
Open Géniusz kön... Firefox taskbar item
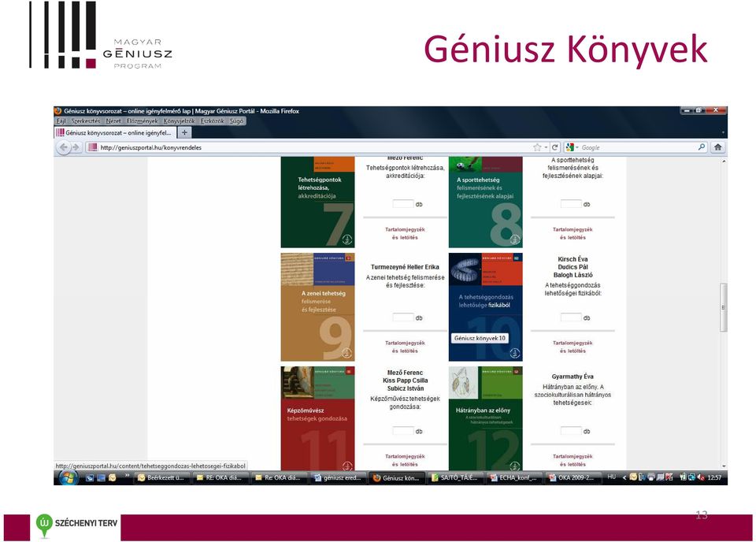396,477
